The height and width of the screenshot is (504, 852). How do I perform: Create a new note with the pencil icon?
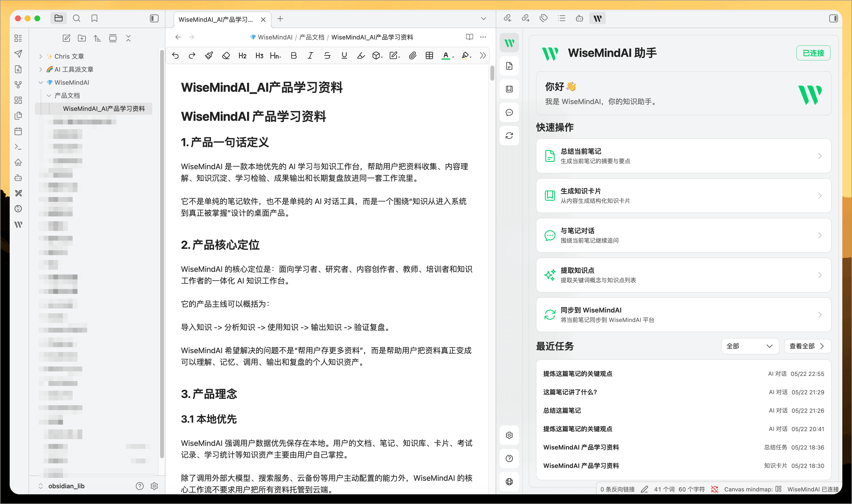click(66, 38)
